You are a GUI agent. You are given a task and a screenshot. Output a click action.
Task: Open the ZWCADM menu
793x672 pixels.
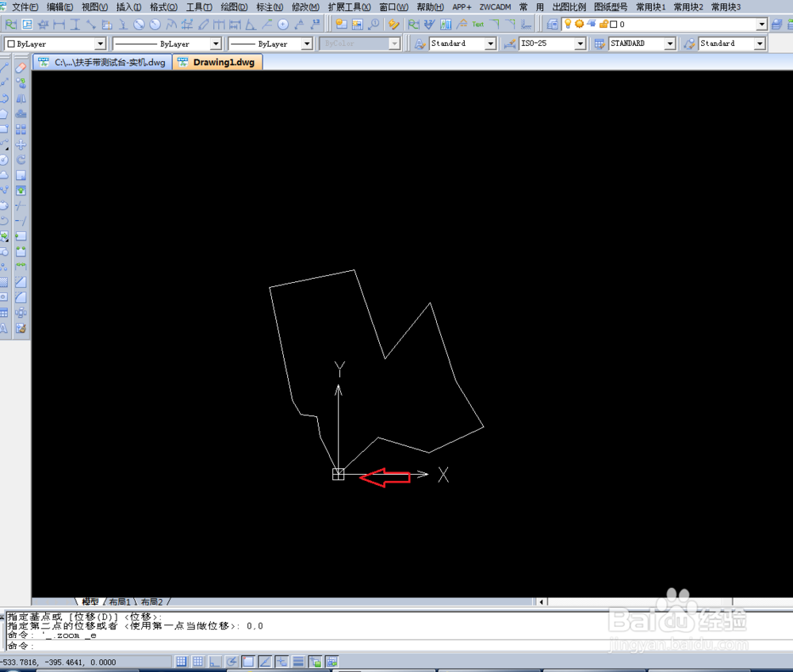495,7
